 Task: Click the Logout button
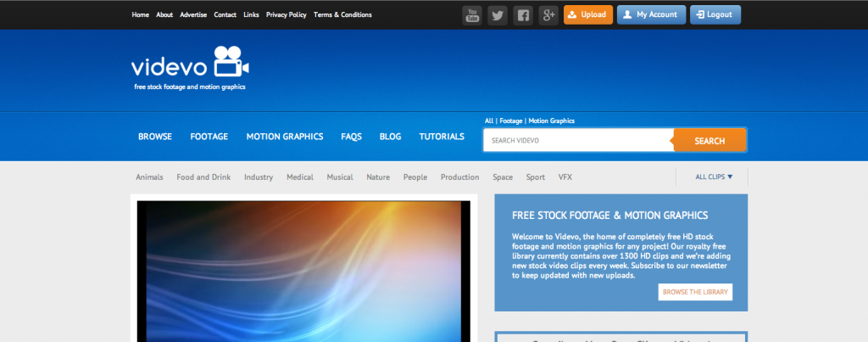click(x=715, y=15)
